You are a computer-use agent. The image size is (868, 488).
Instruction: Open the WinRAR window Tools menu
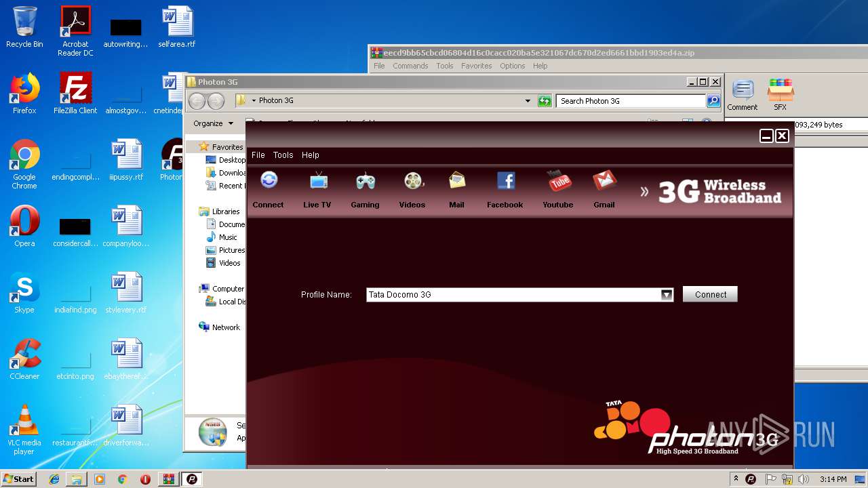point(445,66)
